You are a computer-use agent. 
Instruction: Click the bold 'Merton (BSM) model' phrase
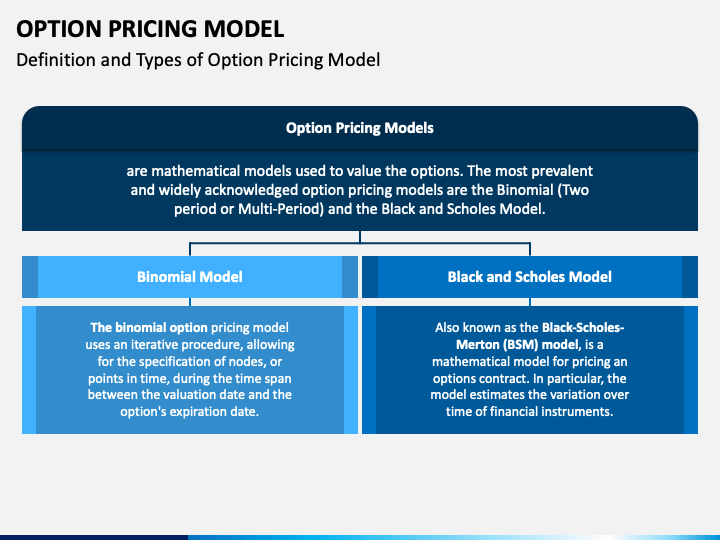(x=518, y=345)
